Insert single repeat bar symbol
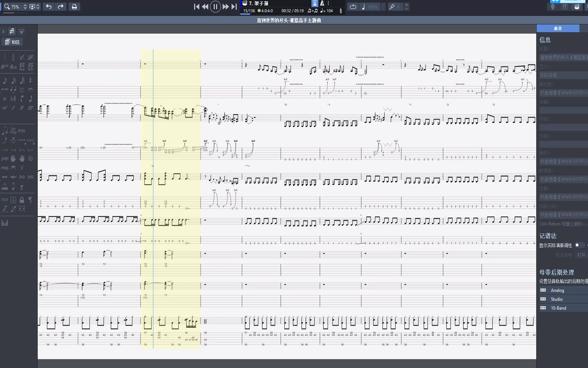 tap(22, 57)
